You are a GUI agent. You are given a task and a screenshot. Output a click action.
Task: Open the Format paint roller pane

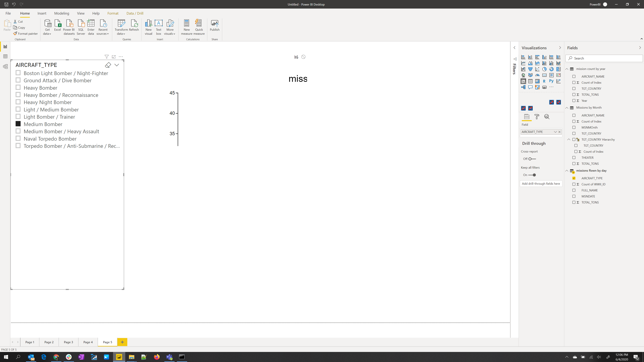coord(537,117)
